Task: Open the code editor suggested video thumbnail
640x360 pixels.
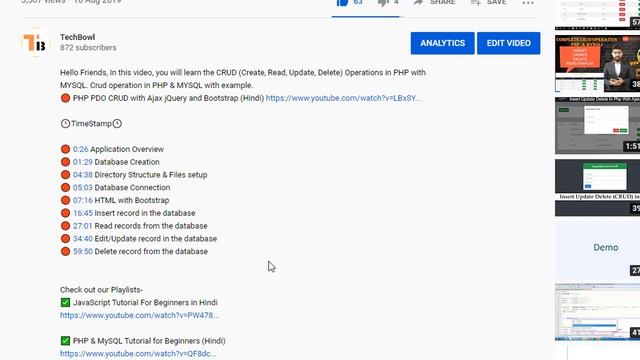Action: pyautogui.click(x=598, y=312)
